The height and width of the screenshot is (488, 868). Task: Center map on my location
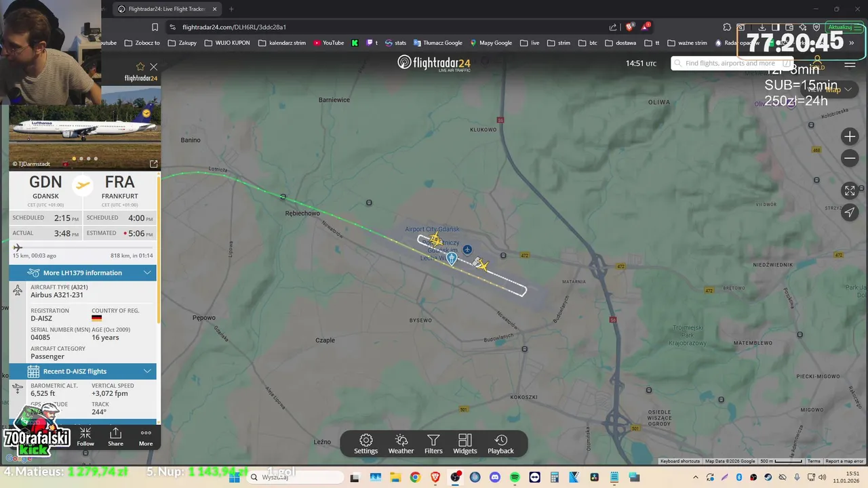pos(850,213)
